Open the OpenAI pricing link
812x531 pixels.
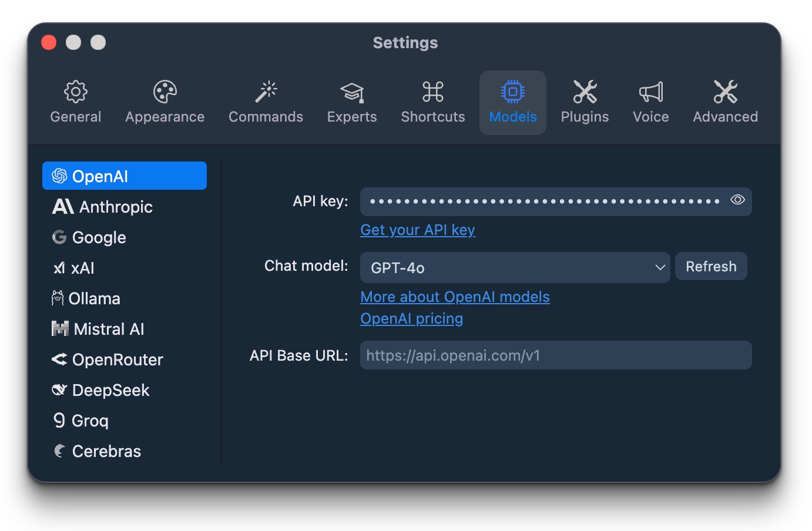pyautogui.click(x=411, y=318)
